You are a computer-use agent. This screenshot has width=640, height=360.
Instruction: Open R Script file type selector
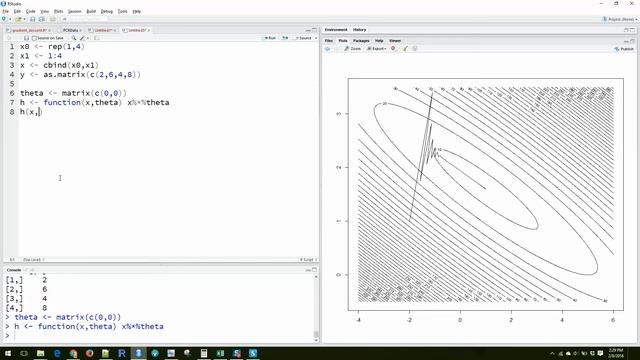[308, 260]
